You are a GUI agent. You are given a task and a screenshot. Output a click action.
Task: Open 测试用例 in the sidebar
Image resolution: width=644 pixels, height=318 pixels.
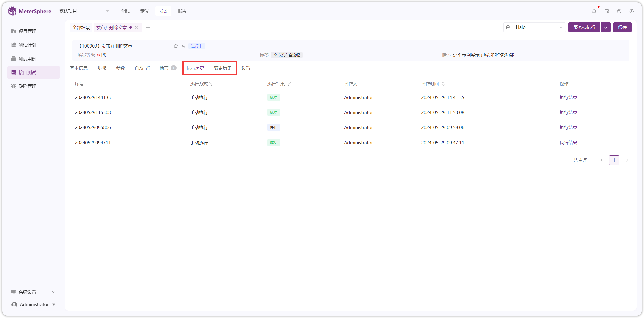(x=34, y=59)
